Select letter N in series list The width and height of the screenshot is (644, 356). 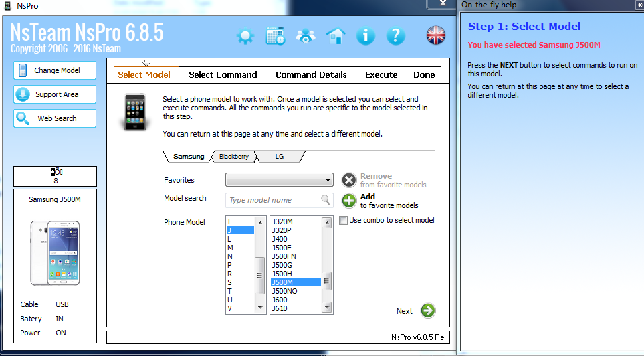point(240,256)
